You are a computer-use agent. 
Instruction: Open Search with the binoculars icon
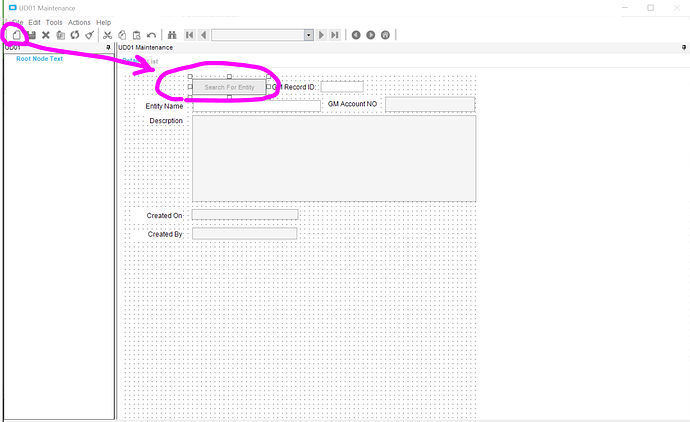pos(172,35)
